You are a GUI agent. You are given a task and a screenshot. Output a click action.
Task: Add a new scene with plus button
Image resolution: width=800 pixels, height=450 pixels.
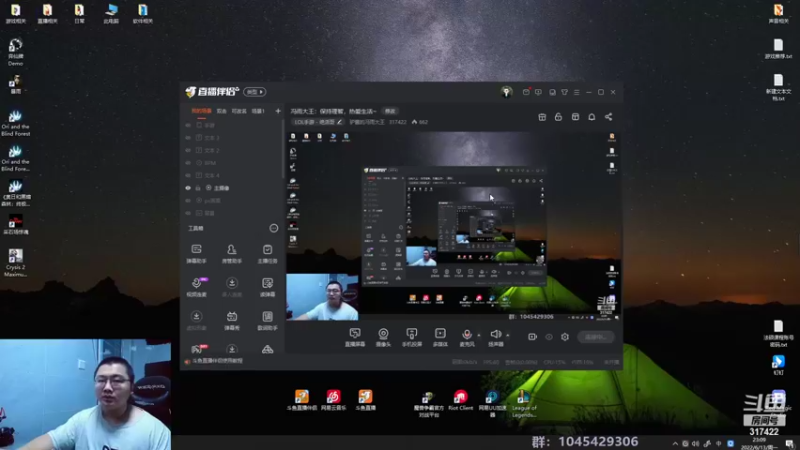(x=278, y=111)
